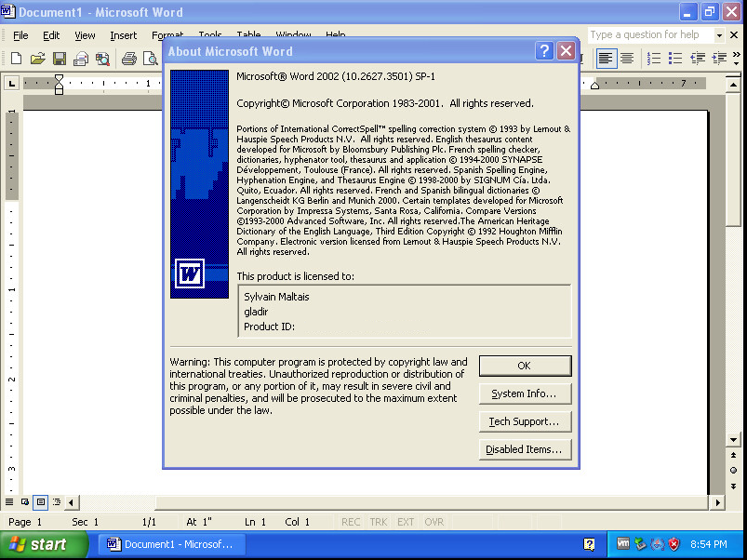
Task: Click the E-mail envelope toolbar icon
Action: click(81, 59)
